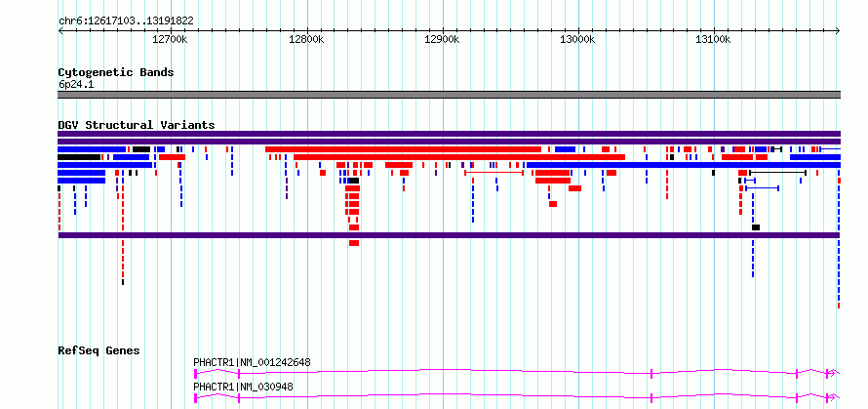This screenshot has height=409, width=868.
Task: Select the topmost purple full-width variant bar
Action: 449,134
